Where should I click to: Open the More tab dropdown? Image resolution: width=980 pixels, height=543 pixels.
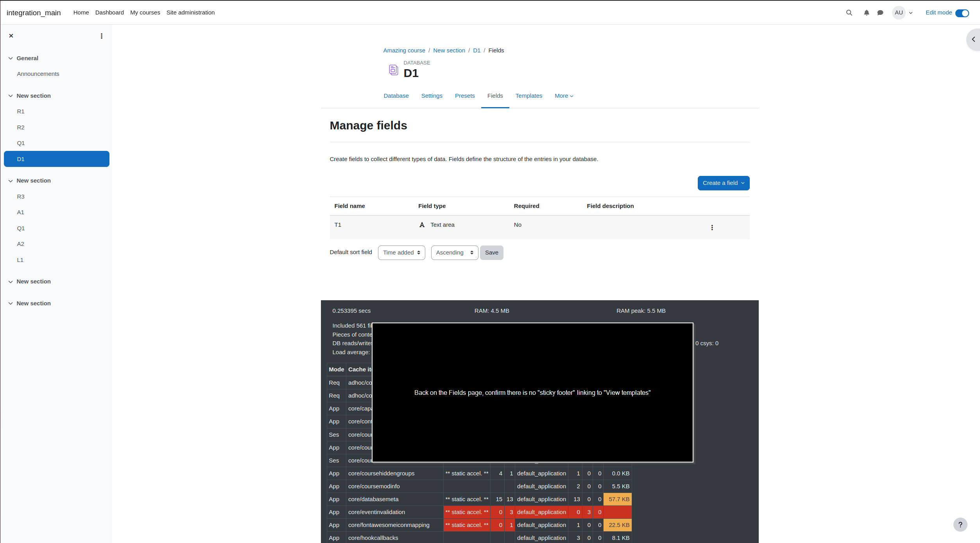point(564,96)
